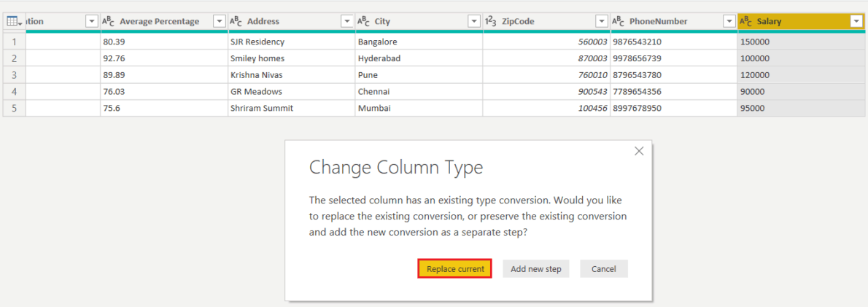Click the salary 100000 cell

click(x=801, y=58)
